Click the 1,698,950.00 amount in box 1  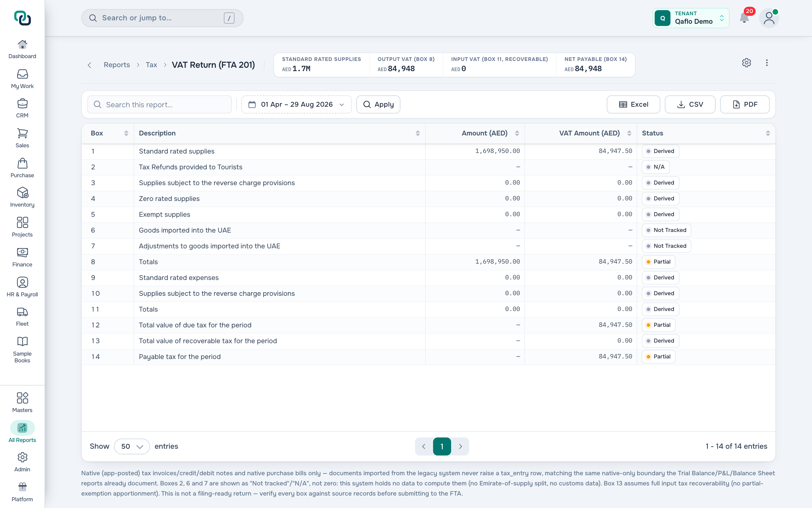pos(497,151)
